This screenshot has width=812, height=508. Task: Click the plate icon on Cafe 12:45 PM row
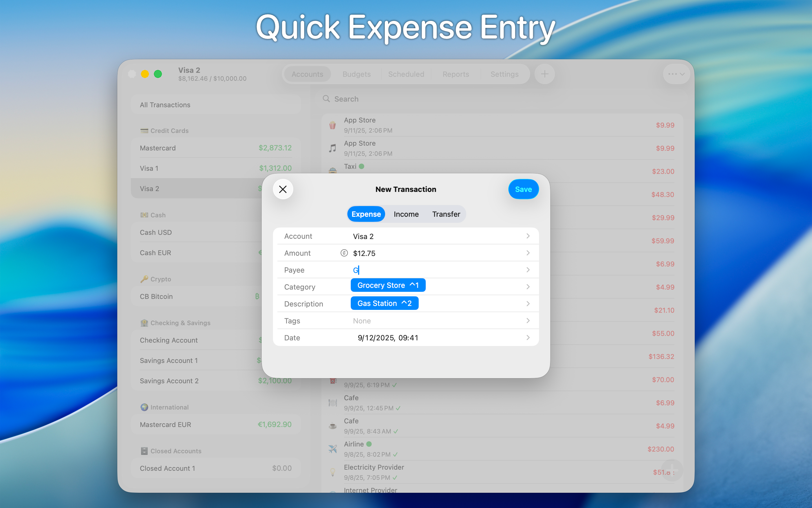332,402
